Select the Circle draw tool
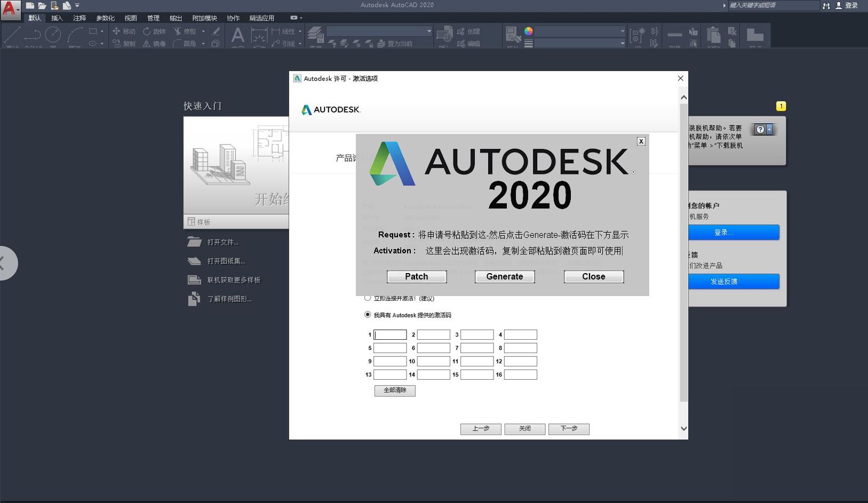The width and height of the screenshot is (868, 503). [x=53, y=35]
